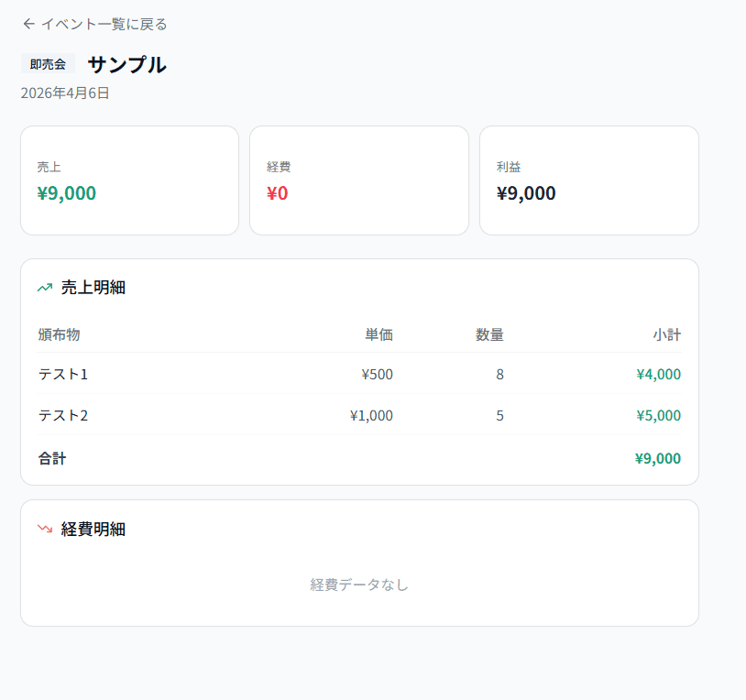This screenshot has width=746, height=700.
Task: Click the ¥9,000 total in 合計 row
Action: click(657, 458)
